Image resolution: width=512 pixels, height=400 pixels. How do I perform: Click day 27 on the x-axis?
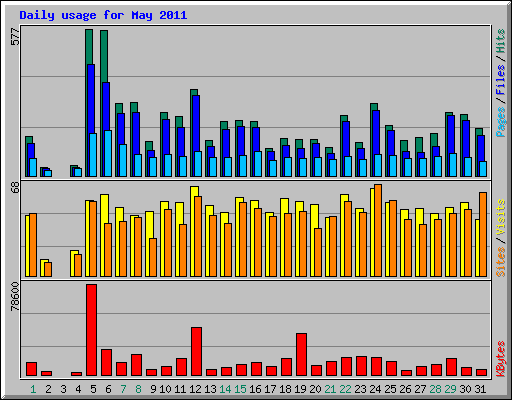point(420,389)
